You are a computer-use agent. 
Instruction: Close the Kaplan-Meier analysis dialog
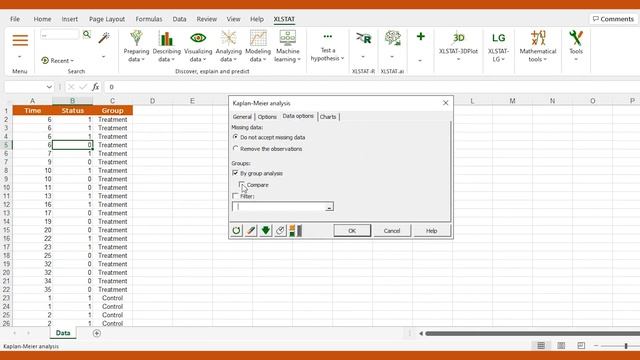pyautogui.click(x=445, y=103)
